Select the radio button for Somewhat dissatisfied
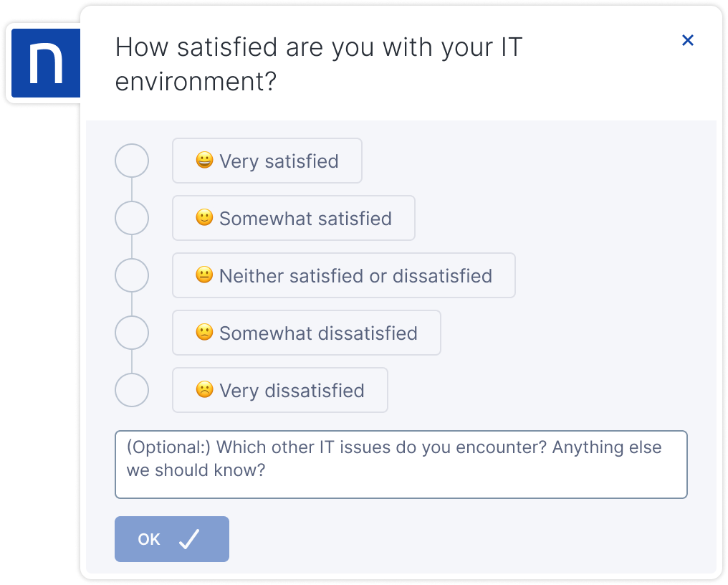728x585 pixels. tap(132, 333)
